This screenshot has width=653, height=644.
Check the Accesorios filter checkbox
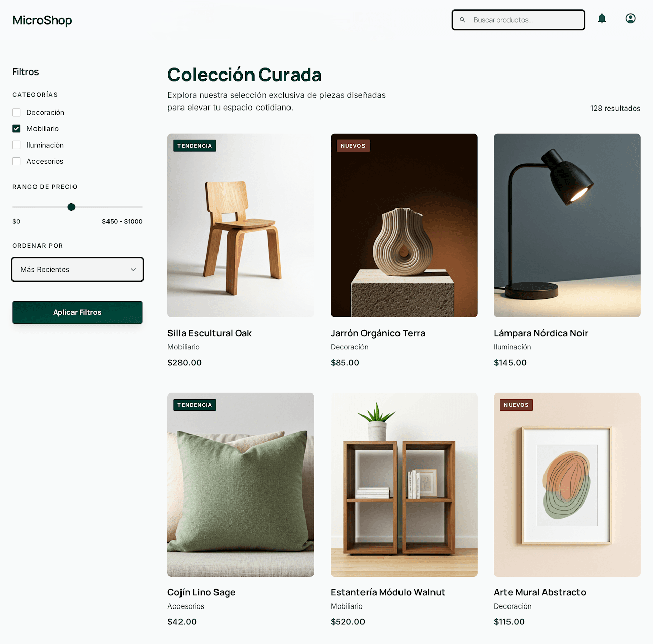pyautogui.click(x=16, y=161)
